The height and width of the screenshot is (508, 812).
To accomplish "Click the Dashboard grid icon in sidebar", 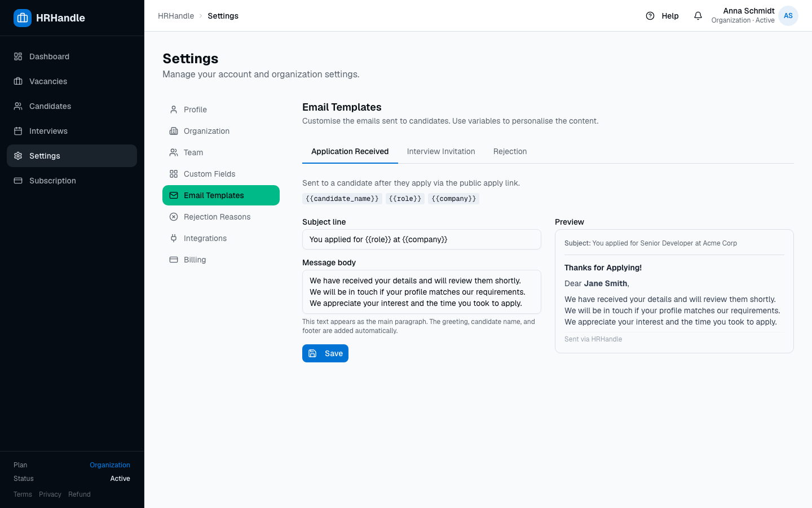I will point(18,56).
